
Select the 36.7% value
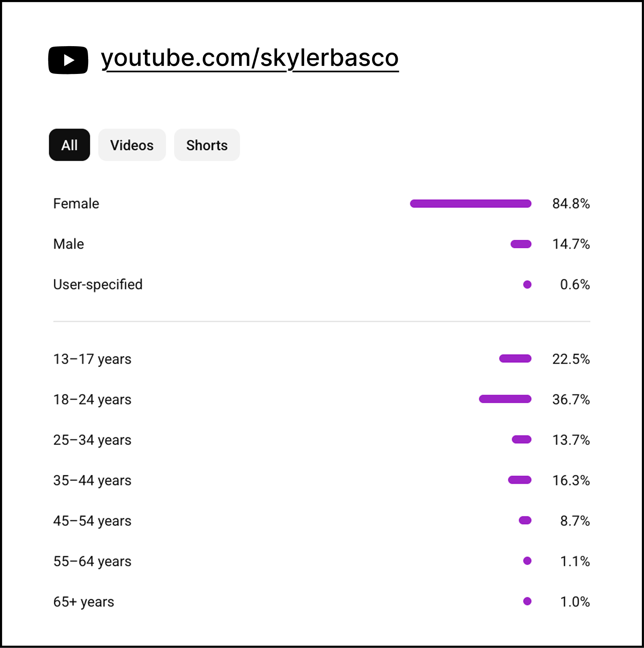point(571,399)
